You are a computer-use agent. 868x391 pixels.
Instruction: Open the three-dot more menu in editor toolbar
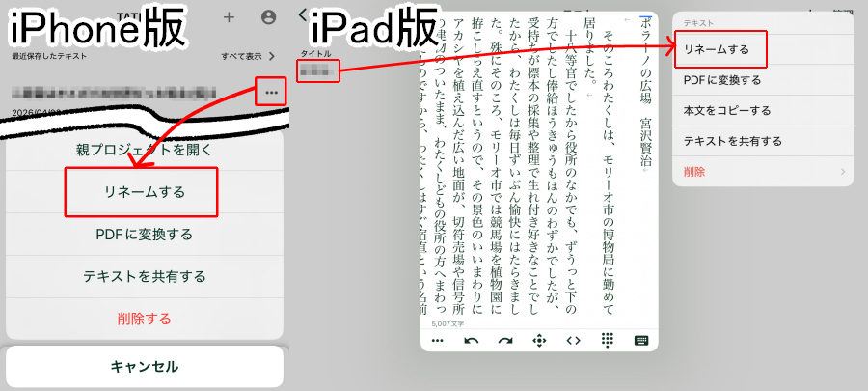point(437,340)
